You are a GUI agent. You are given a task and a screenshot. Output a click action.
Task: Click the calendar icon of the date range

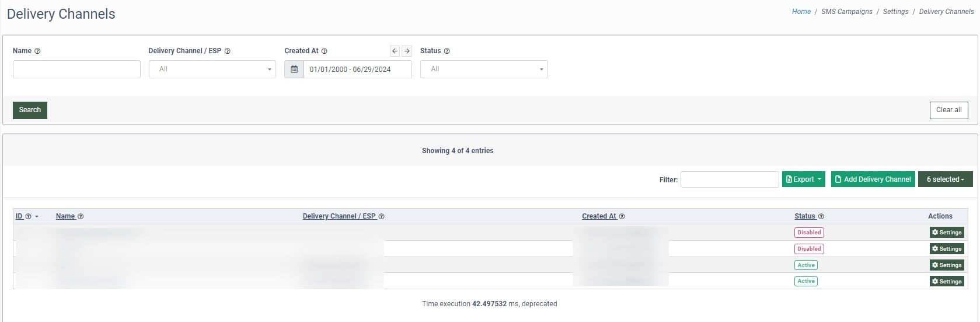[294, 70]
